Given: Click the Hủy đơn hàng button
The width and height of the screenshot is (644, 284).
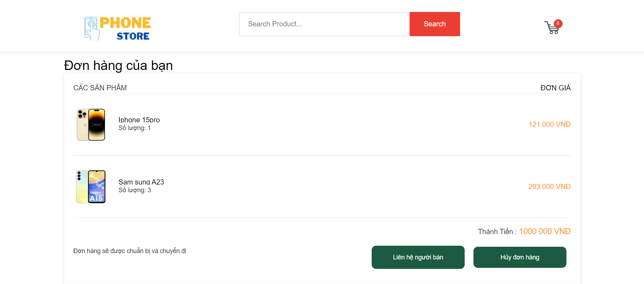Looking at the screenshot, I should [520, 257].
